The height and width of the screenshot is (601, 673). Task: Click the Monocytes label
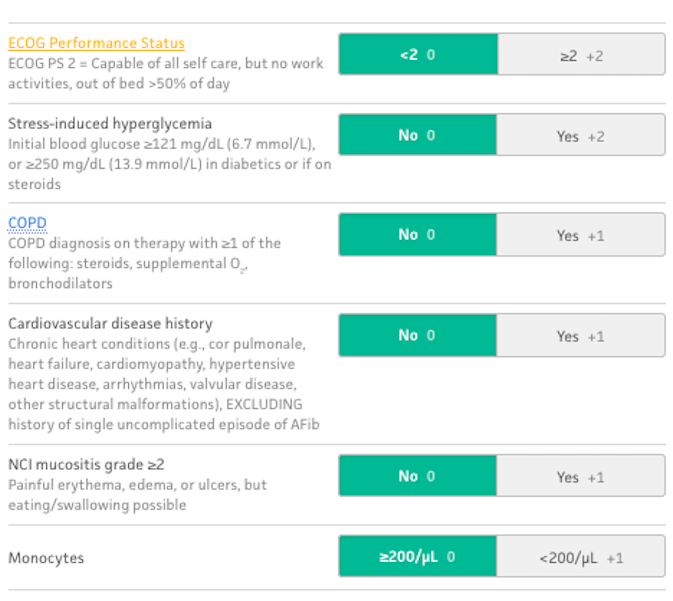click(46, 558)
